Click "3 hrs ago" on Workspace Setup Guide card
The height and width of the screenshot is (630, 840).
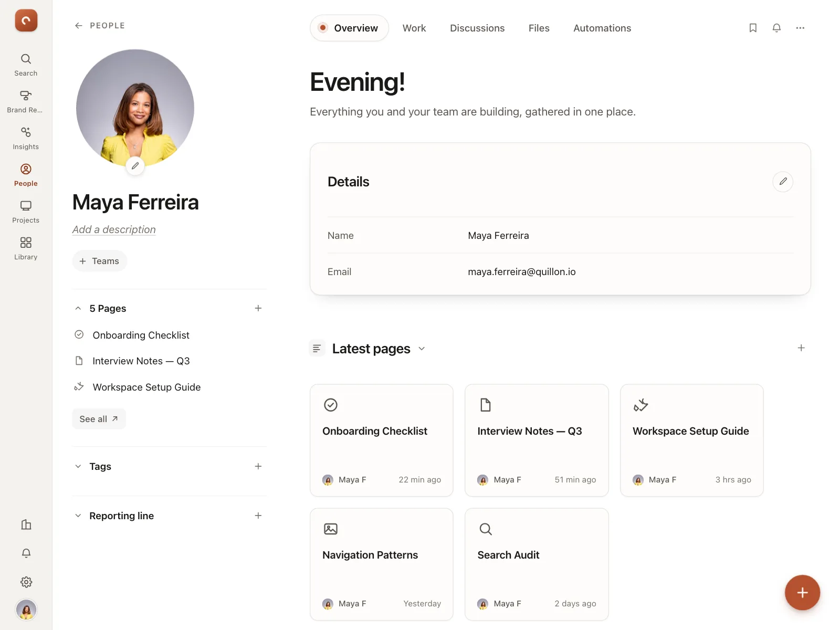click(733, 479)
